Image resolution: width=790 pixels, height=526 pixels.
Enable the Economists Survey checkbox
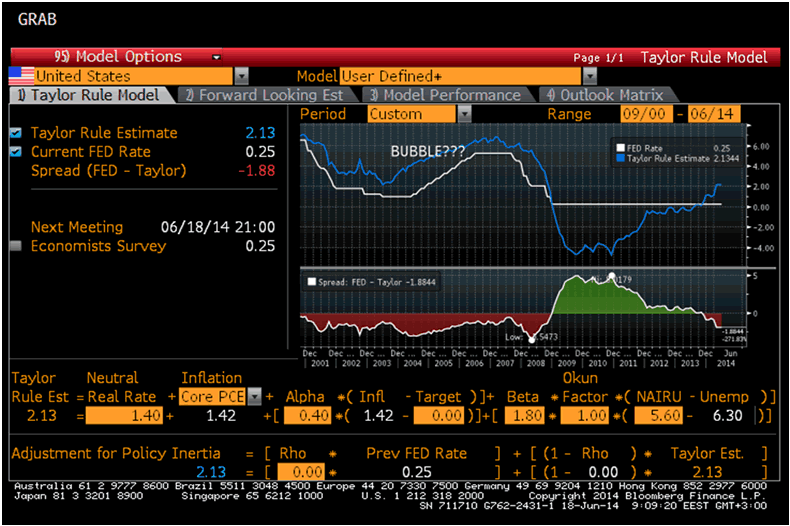coord(16,246)
